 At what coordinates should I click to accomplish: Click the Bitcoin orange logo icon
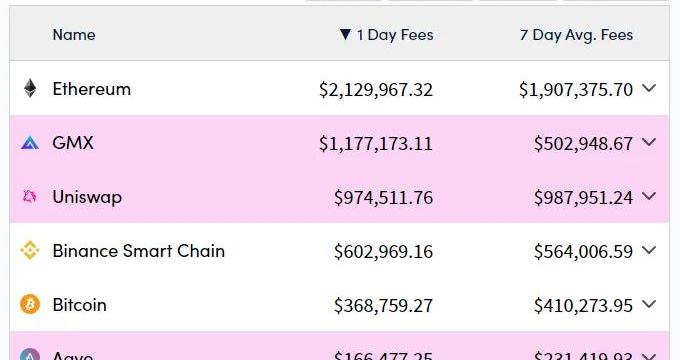point(30,304)
